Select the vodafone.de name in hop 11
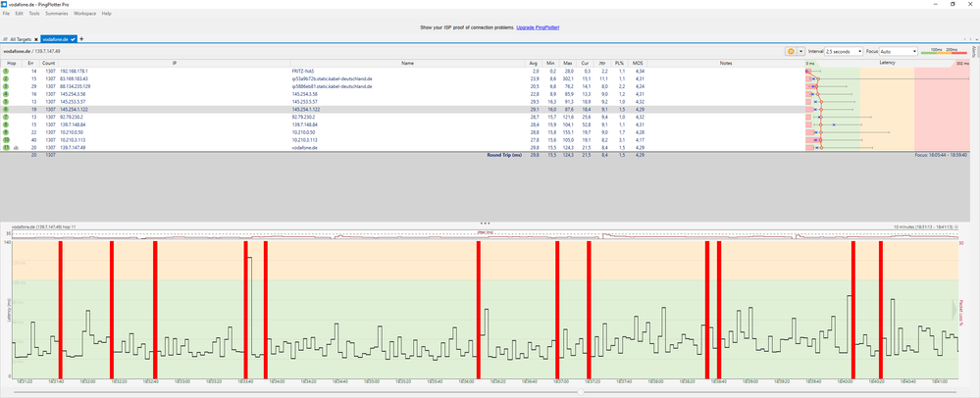980x398 pixels. pos(302,147)
